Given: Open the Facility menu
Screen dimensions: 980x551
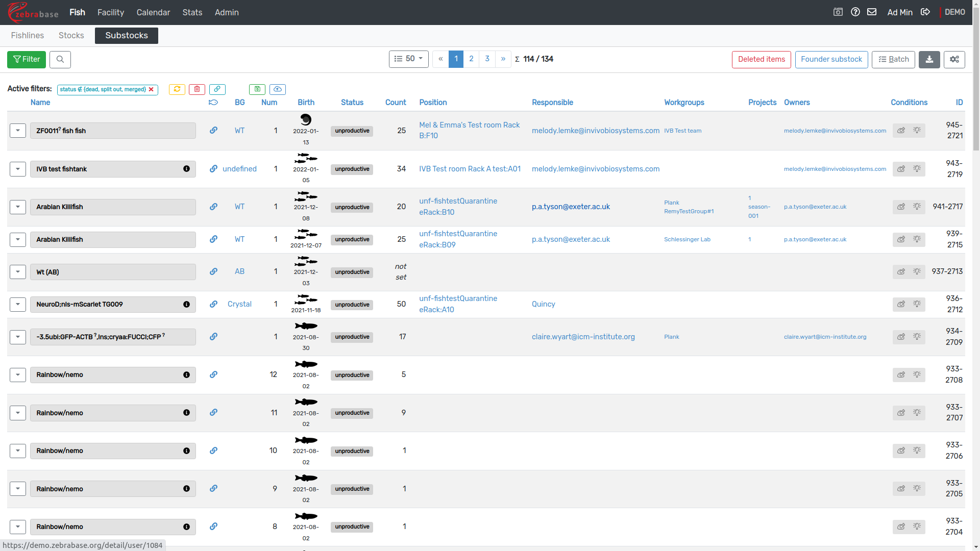Looking at the screenshot, I should pyautogui.click(x=111, y=12).
